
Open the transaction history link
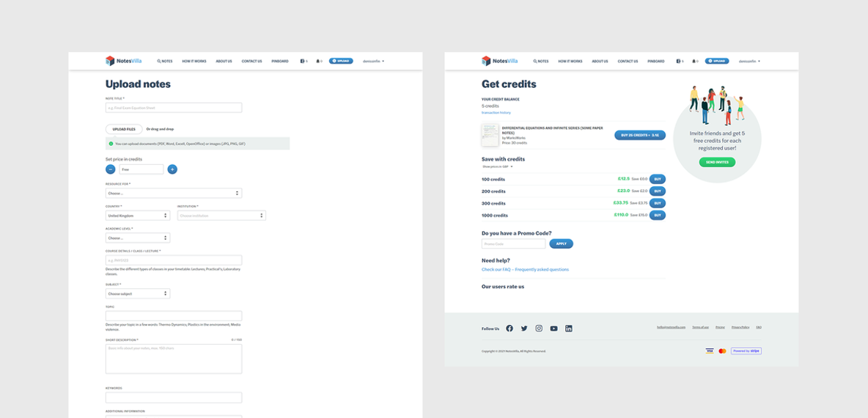pos(496,112)
